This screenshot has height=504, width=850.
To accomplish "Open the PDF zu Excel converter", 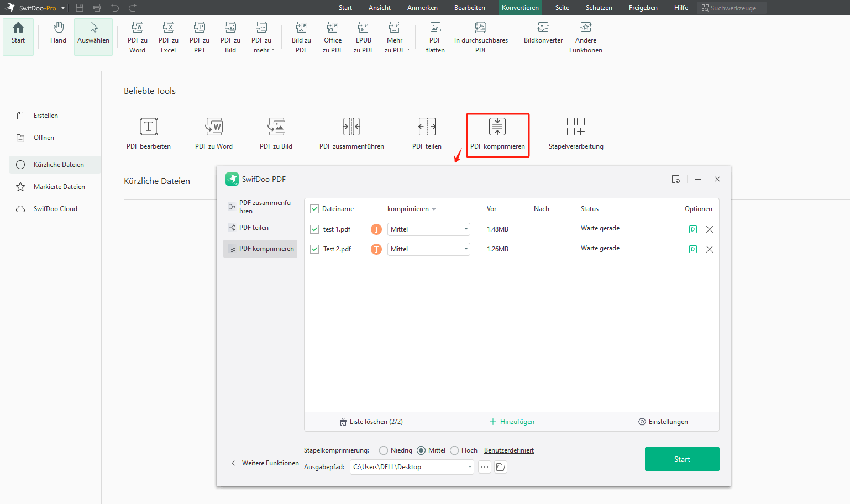I will click(x=168, y=38).
